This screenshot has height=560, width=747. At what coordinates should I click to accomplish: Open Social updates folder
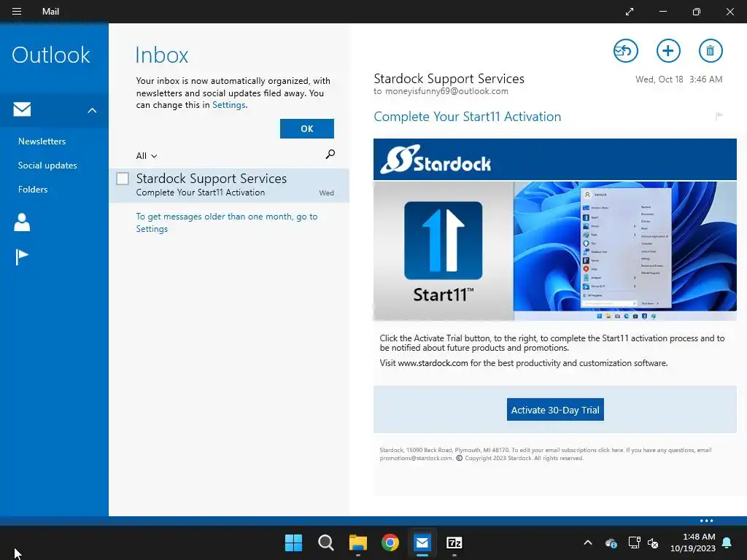47,166
